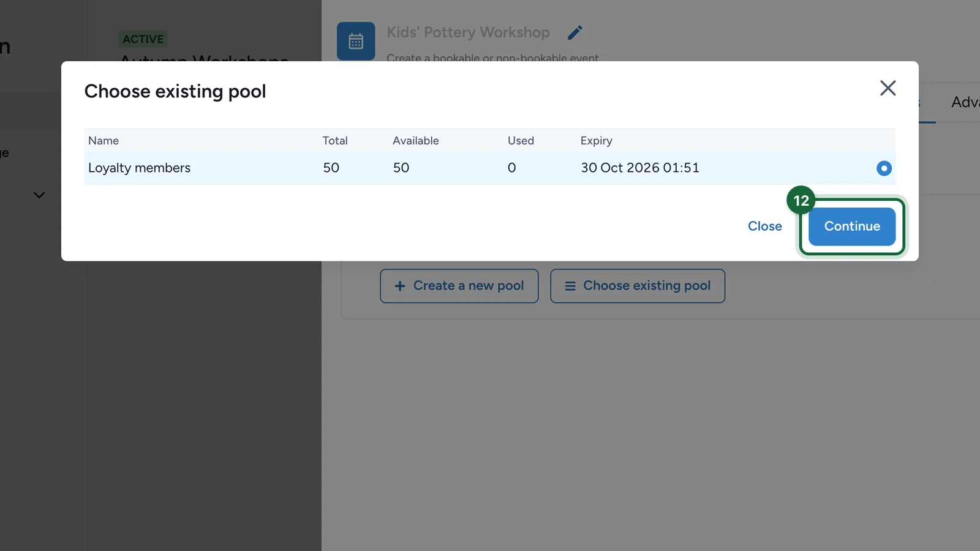Click the Name column header
Image resolution: width=980 pixels, height=551 pixels.
click(104, 141)
